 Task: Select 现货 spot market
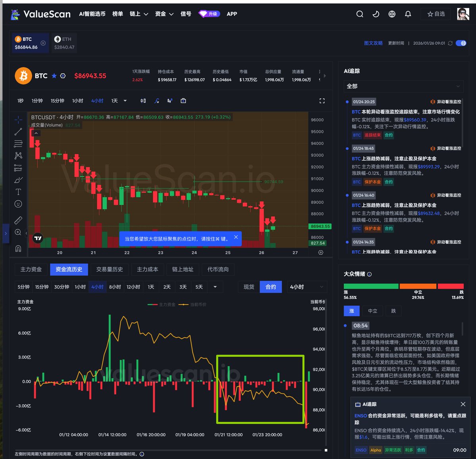click(x=249, y=287)
